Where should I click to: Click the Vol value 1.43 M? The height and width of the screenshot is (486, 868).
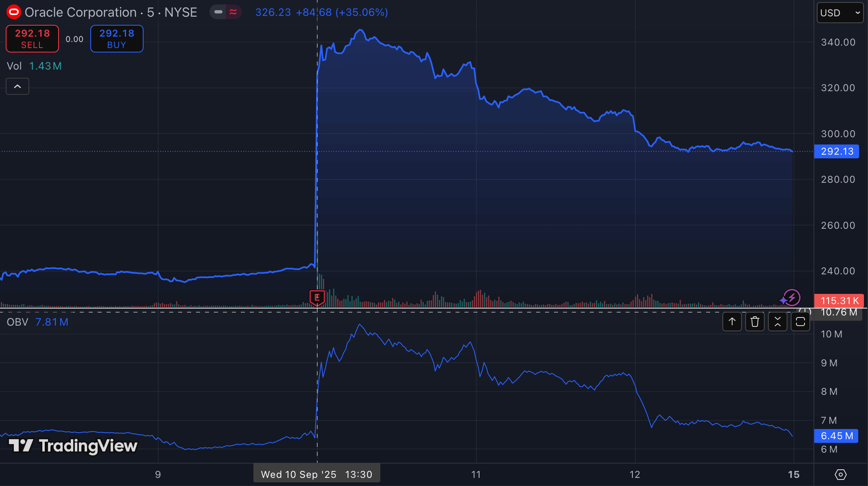click(45, 66)
